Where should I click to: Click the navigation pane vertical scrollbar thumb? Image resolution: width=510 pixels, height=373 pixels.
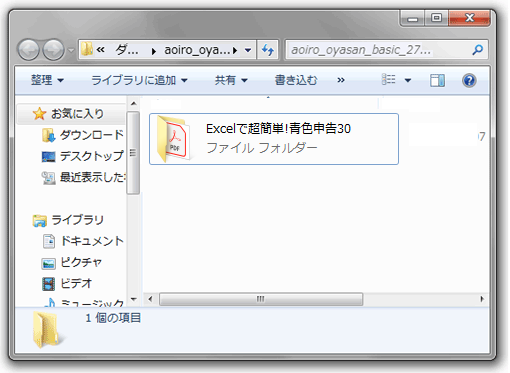[x=133, y=153]
